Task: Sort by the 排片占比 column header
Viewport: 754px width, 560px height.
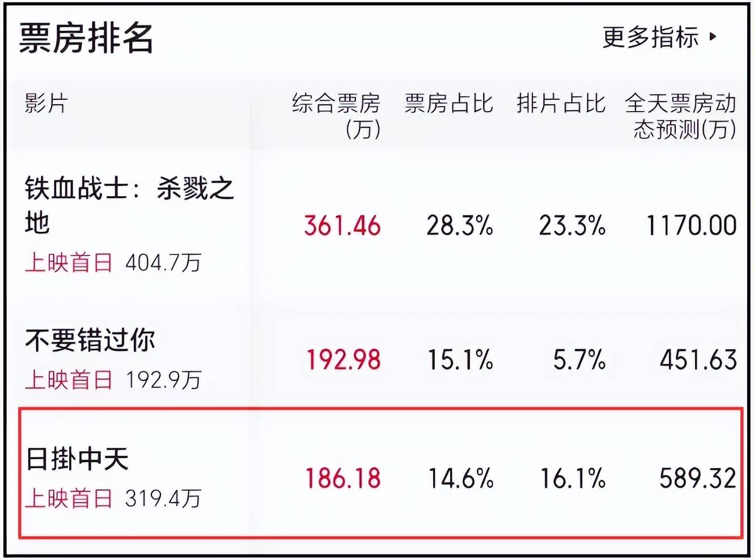Action: click(561, 104)
